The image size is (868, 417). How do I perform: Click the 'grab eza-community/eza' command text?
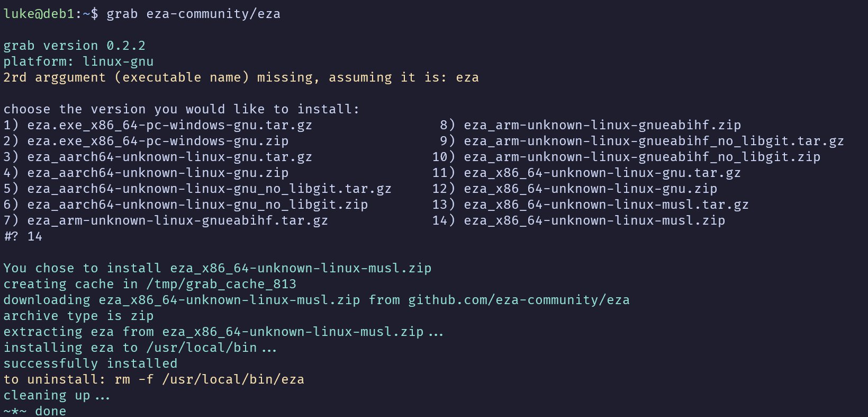[193, 14]
